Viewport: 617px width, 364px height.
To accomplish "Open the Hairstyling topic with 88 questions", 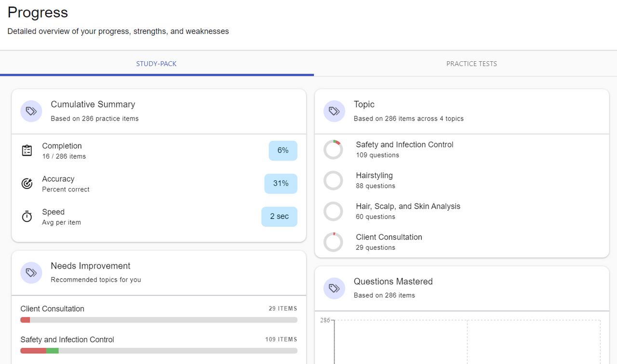I will coord(374,175).
